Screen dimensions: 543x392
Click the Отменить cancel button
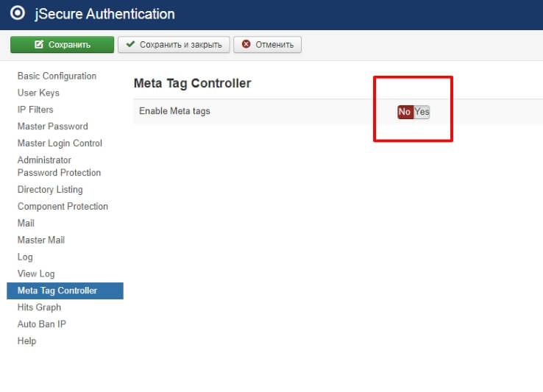pos(267,45)
